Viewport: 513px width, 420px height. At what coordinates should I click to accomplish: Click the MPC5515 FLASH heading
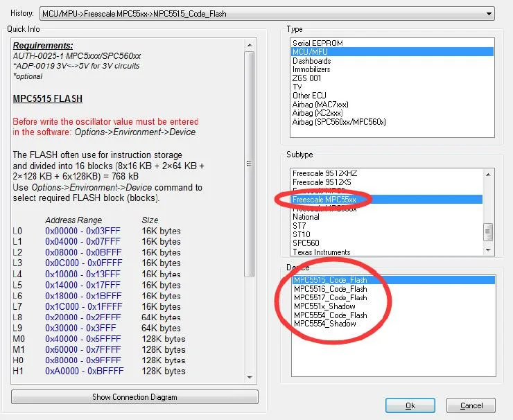tap(48, 98)
